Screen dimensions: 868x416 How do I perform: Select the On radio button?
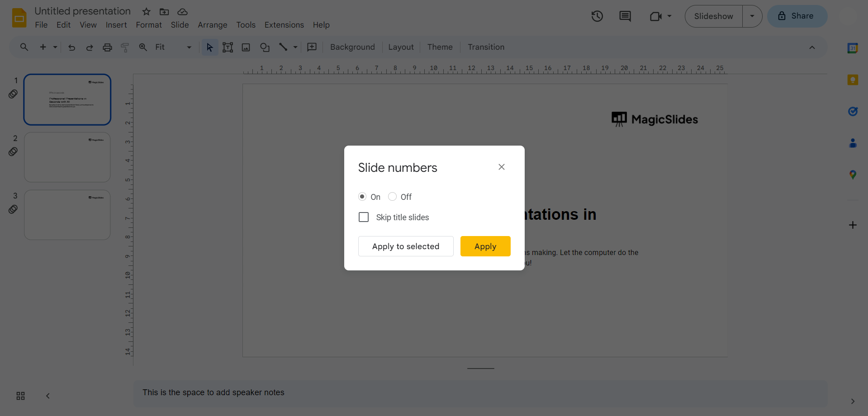coord(362,197)
